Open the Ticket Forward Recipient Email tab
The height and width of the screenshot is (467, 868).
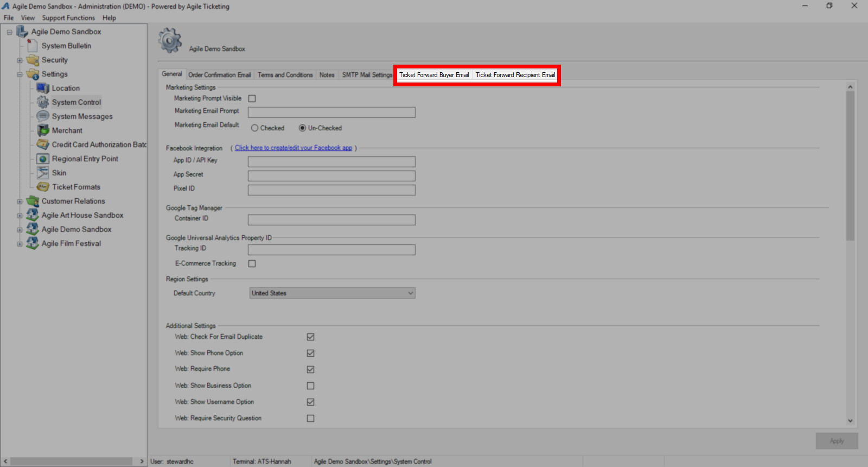pos(515,75)
